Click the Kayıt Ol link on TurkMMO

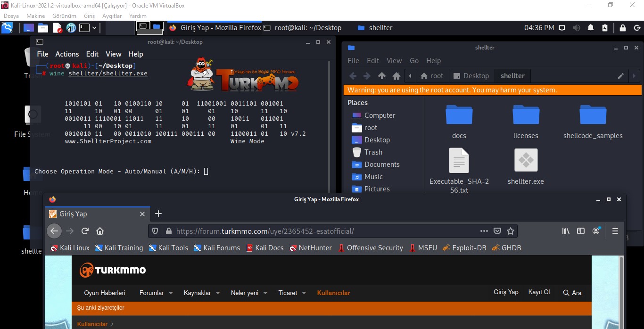point(539,292)
